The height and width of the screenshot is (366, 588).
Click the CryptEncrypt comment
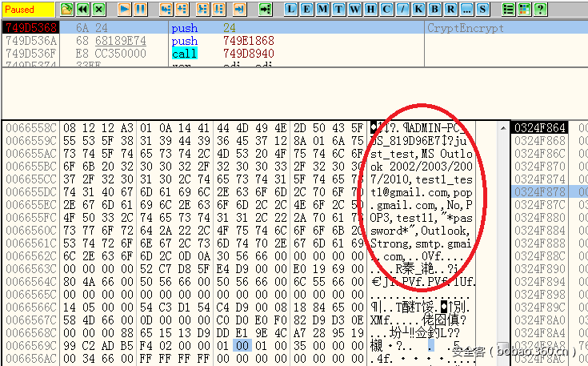pos(466,28)
